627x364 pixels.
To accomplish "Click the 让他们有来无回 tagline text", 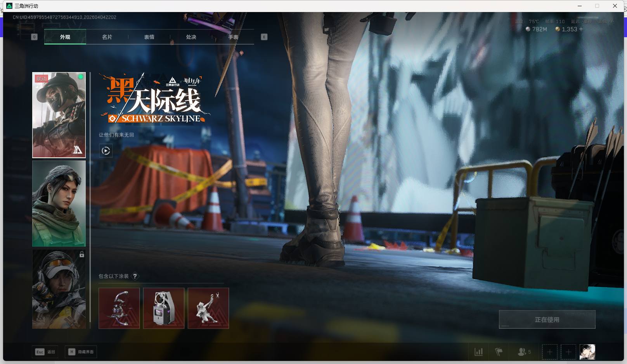I will [116, 135].
